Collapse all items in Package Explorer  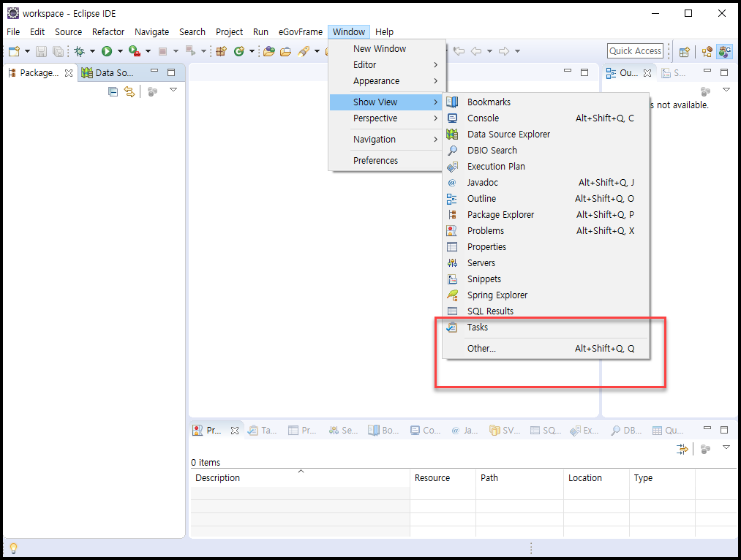click(x=113, y=91)
